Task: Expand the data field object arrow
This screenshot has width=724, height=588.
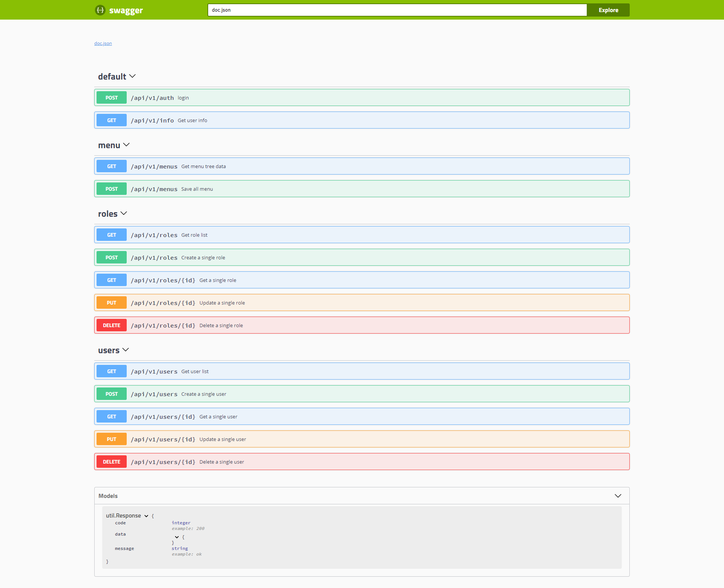Action: 176,537
